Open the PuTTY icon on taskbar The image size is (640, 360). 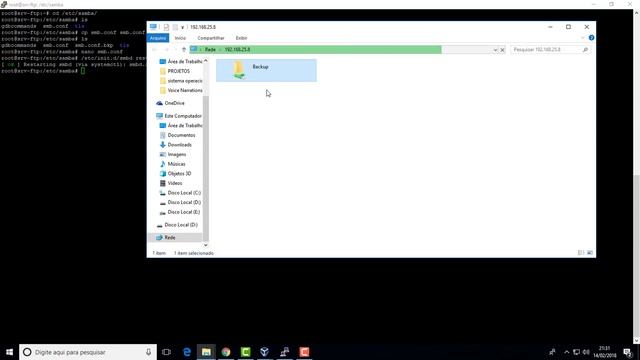pos(284,352)
